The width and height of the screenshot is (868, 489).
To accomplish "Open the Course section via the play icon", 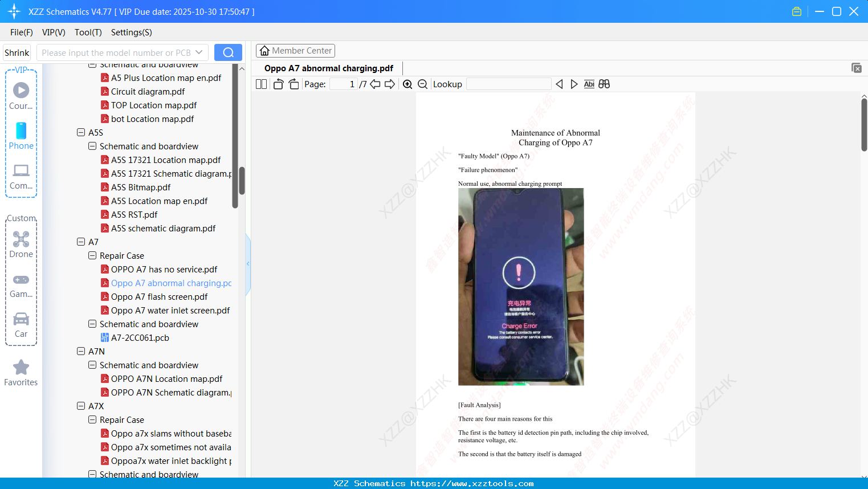I will [21, 90].
